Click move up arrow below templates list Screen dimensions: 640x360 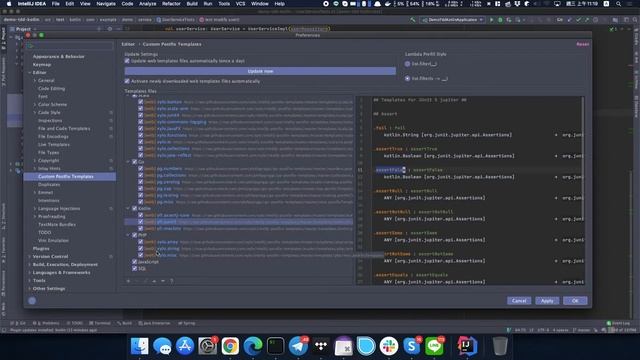(154, 281)
